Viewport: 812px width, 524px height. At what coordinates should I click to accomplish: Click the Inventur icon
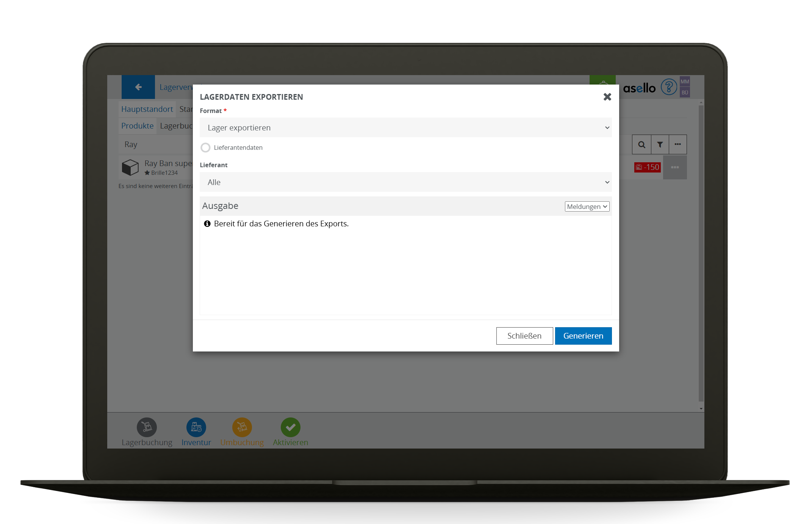[196, 427]
